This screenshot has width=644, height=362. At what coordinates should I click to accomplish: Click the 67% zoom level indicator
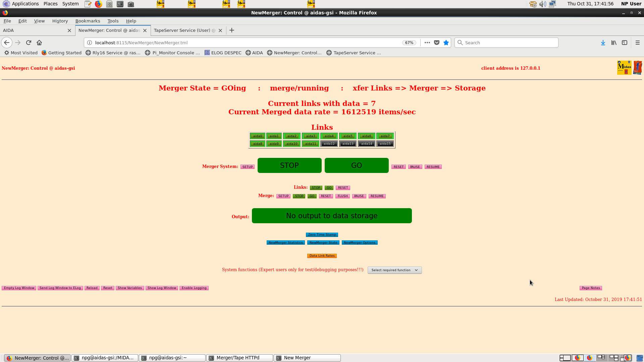[409, 43]
